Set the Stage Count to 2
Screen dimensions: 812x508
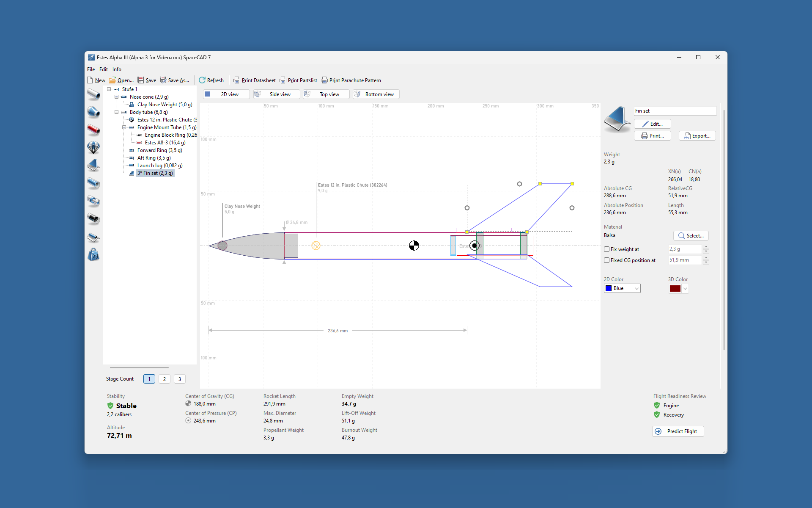coord(165,379)
